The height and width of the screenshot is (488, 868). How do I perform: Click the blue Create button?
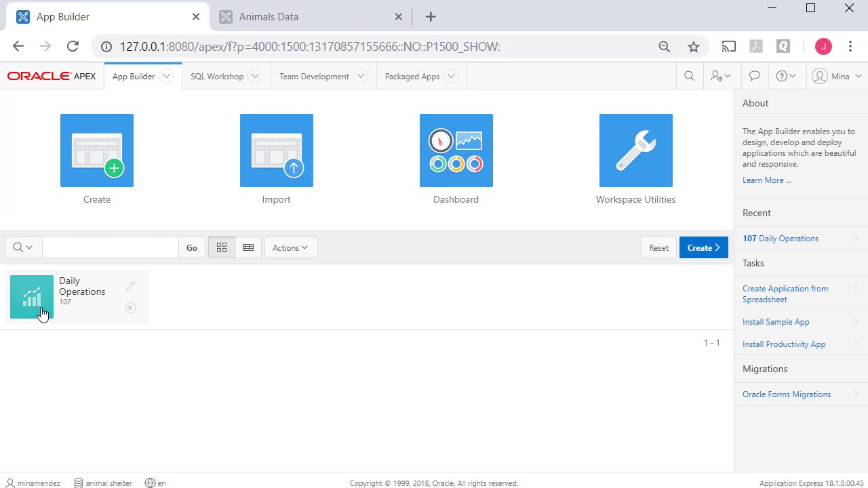(704, 247)
